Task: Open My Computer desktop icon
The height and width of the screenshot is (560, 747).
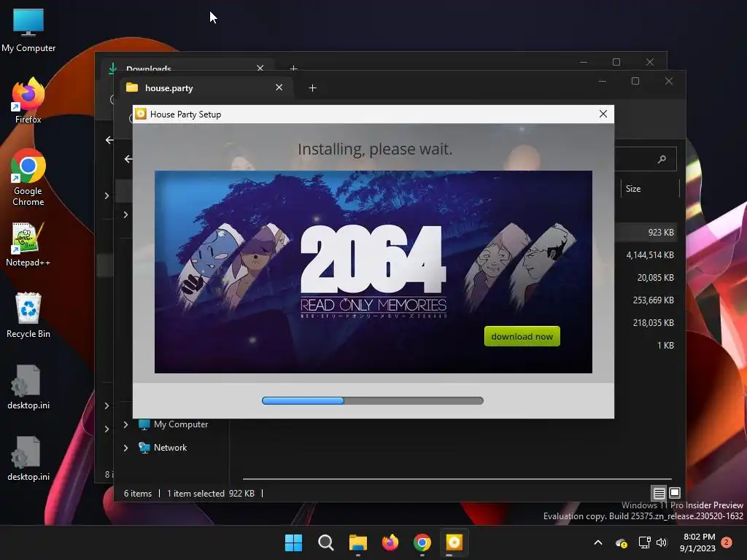Action: pos(28,29)
